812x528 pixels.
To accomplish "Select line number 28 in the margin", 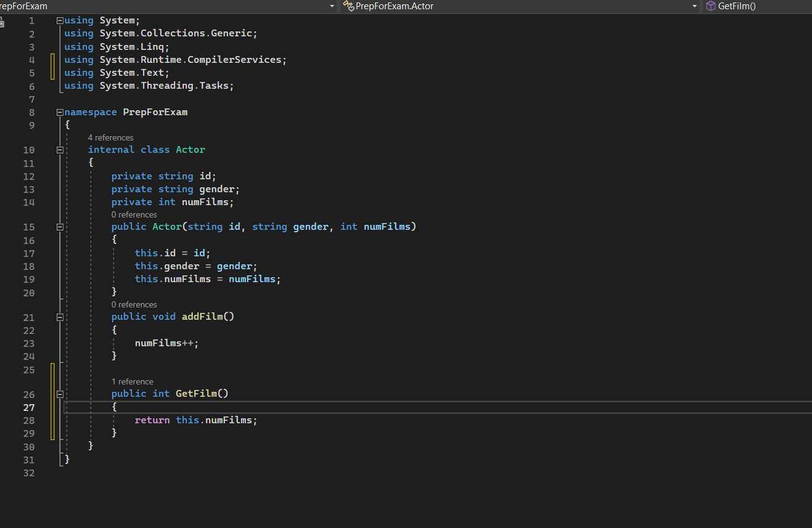I will click(29, 420).
